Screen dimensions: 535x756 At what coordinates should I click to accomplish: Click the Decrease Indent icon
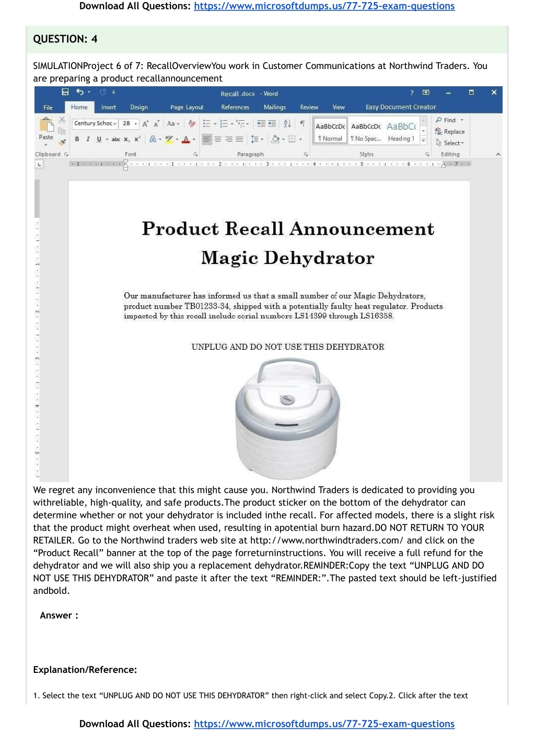(x=261, y=123)
